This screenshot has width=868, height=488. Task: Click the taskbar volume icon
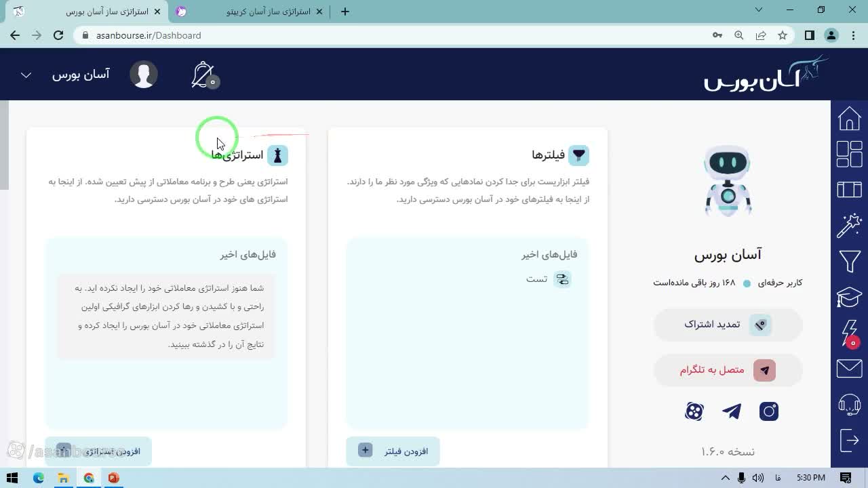757,478
